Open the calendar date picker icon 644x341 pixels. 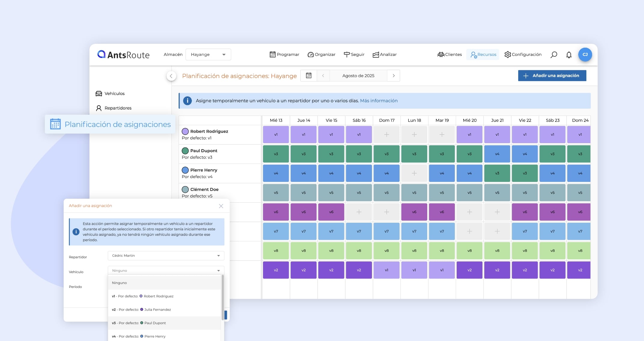coord(309,76)
